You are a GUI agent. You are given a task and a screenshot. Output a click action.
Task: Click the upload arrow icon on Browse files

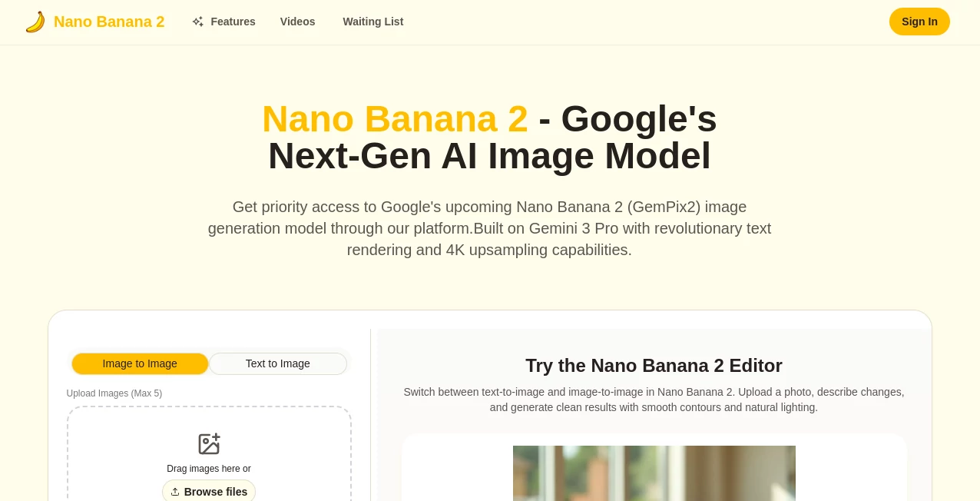pos(175,492)
